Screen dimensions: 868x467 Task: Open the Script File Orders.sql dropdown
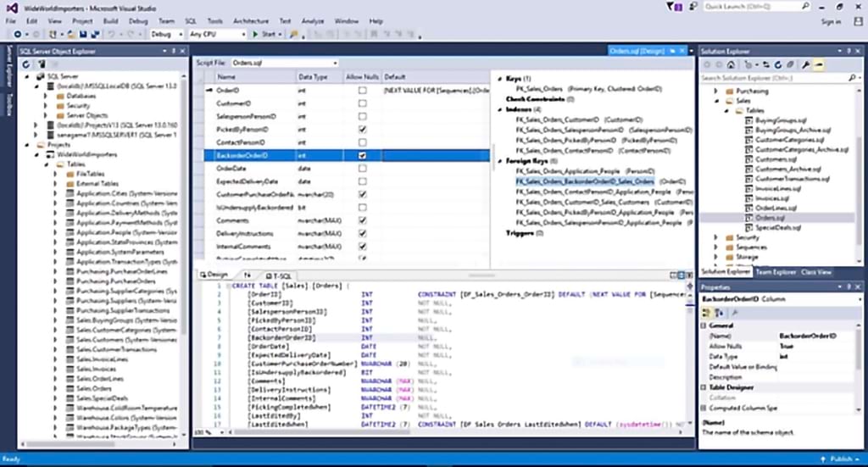pos(285,63)
